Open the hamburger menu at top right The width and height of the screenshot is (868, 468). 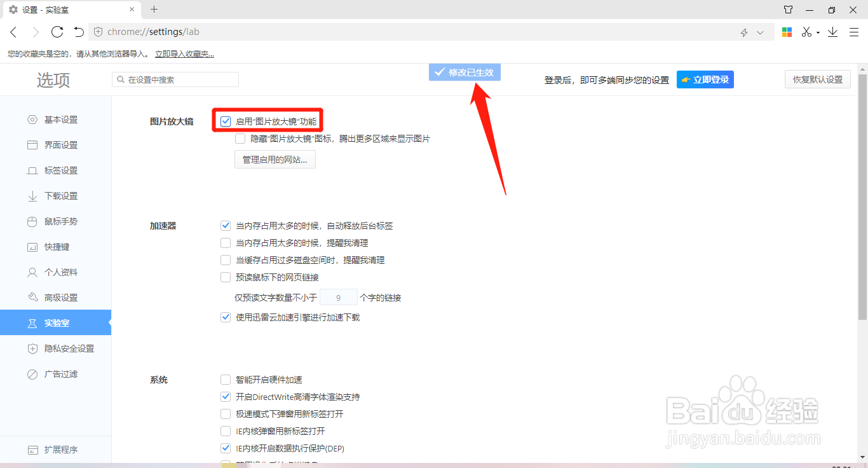[853, 31]
